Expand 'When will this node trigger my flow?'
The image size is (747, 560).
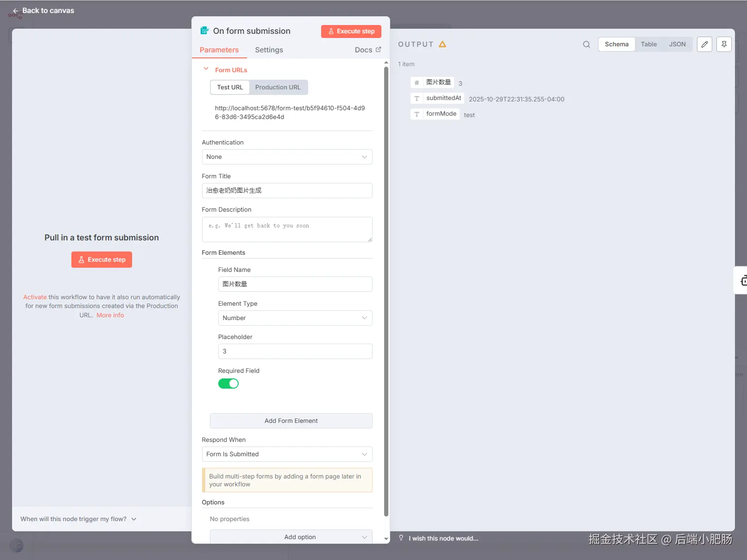(x=78, y=519)
